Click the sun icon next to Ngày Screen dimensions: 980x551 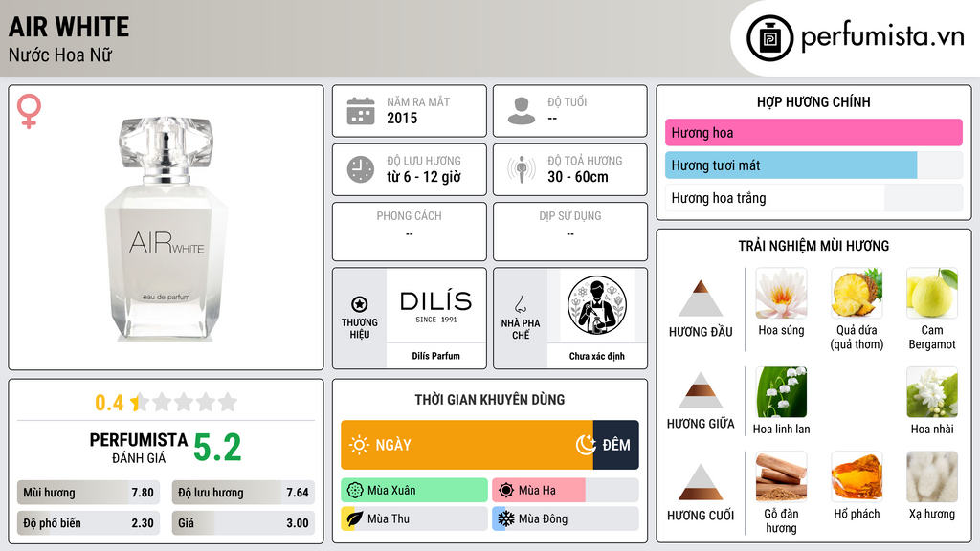point(360,445)
